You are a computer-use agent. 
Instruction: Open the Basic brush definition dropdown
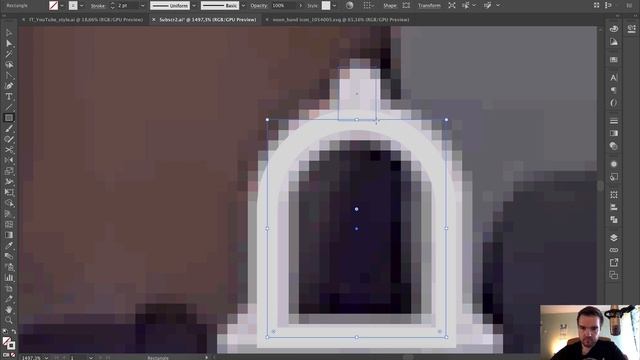coord(243,6)
